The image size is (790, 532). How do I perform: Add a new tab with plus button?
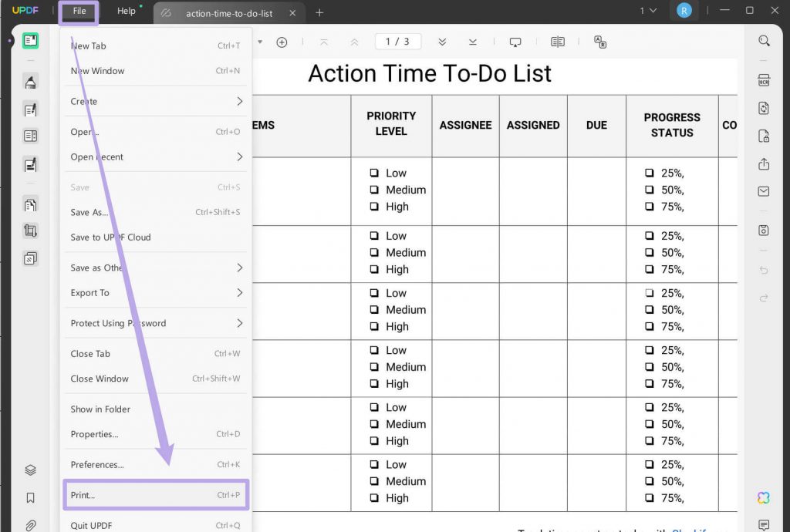click(319, 12)
